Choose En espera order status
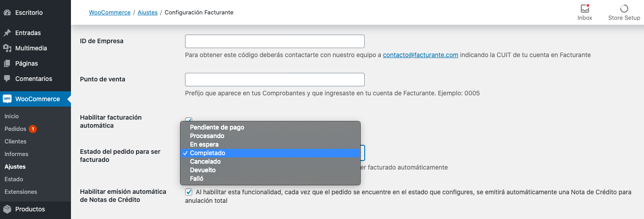 tap(270, 144)
